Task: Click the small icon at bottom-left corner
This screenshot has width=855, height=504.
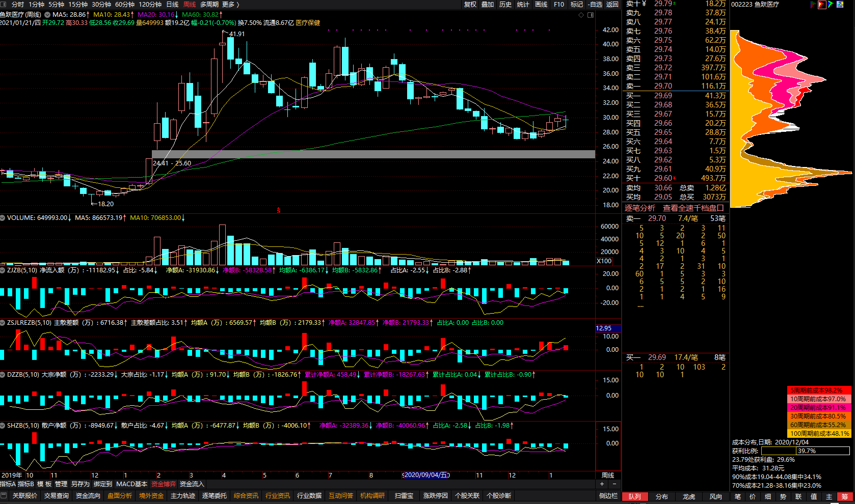Action: pyautogui.click(x=4, y=496)
